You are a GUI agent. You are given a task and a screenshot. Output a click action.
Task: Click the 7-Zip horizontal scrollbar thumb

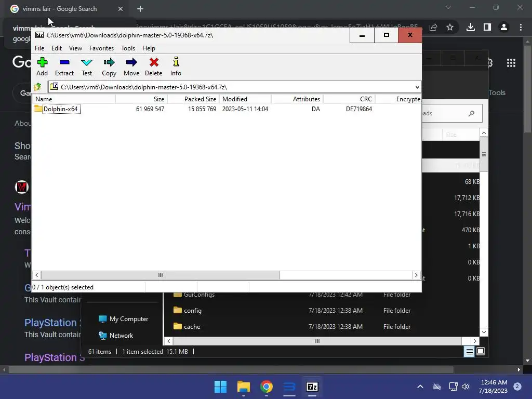tap(160, 275)
